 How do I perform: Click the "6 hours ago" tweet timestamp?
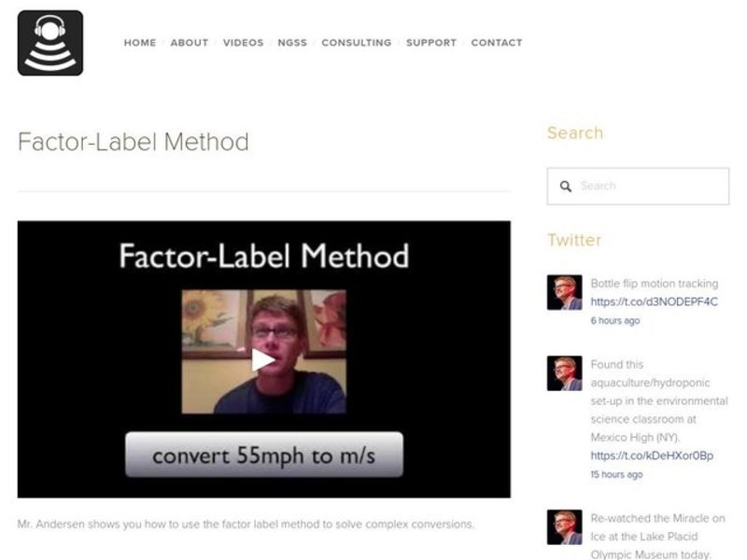pyautogui.click(x=615, y=321)
